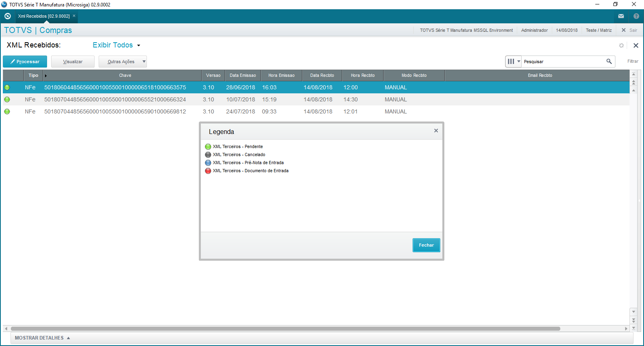Open the column selector icon

click(x=513, y=62)
